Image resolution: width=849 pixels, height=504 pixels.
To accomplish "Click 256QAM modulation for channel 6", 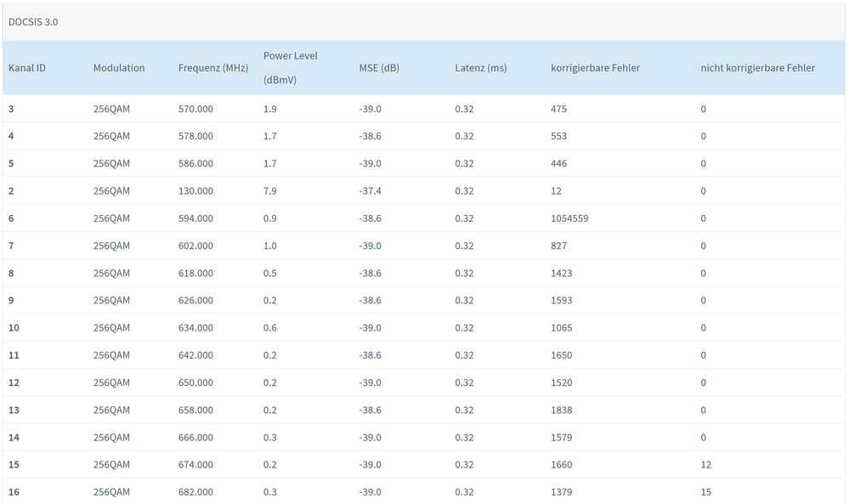I will coord(111,218).
